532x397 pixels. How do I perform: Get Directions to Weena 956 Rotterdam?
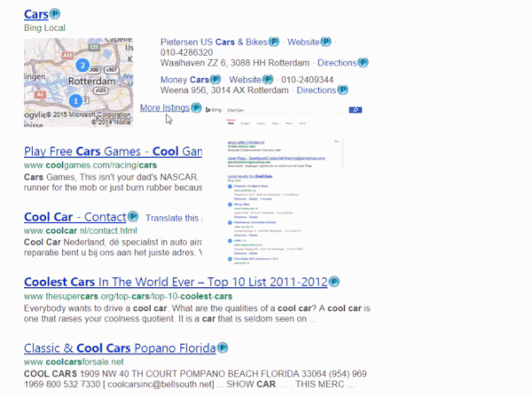tap(317, 90)
